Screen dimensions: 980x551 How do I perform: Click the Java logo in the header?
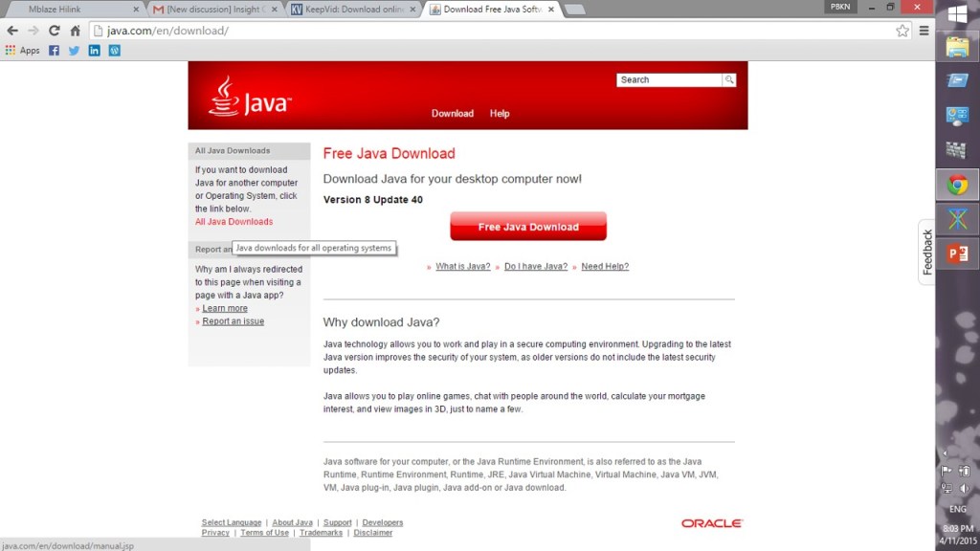[x=249, y=98]
